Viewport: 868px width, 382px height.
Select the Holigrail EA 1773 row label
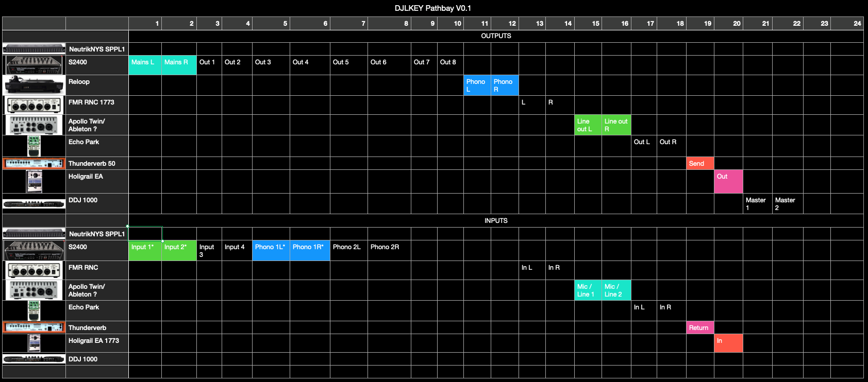(97, 343)
